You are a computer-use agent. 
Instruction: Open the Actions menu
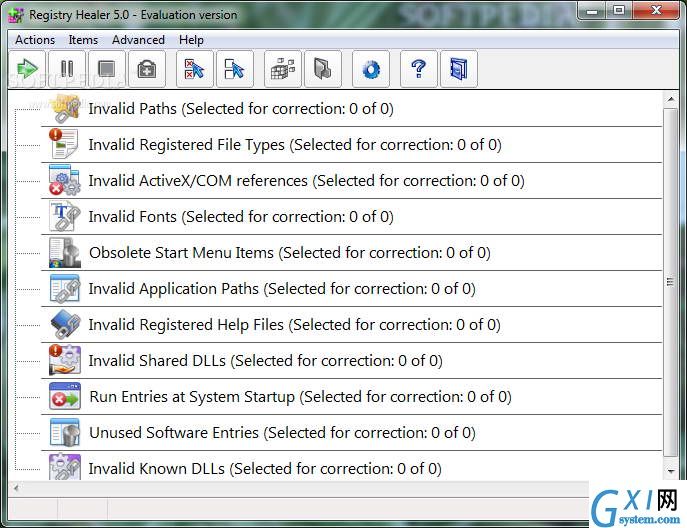coord(35,40)
